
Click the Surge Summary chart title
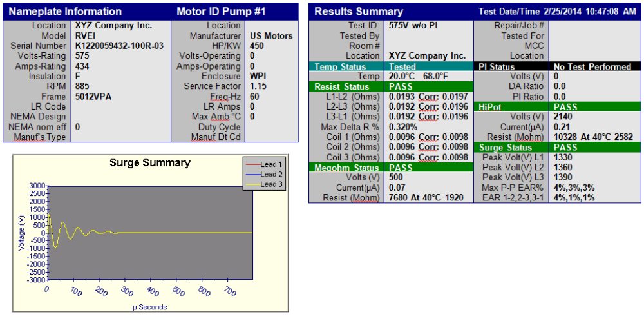[149, 162]
